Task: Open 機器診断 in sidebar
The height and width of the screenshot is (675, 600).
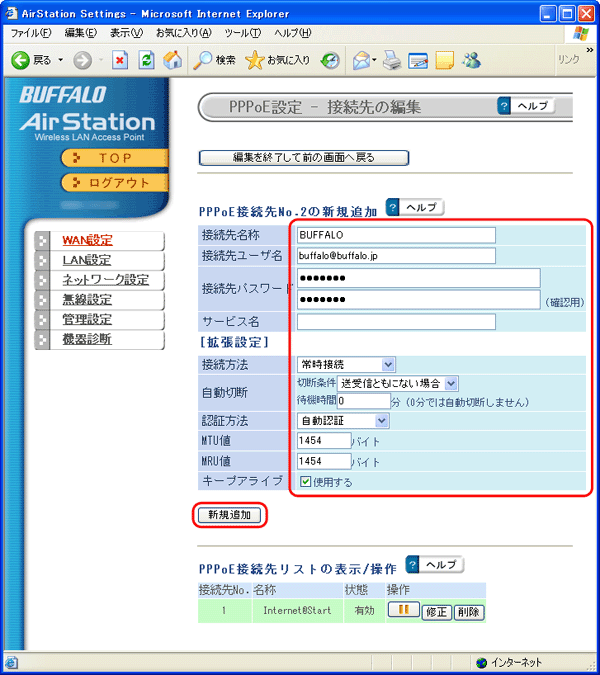Action: (87, 339)
